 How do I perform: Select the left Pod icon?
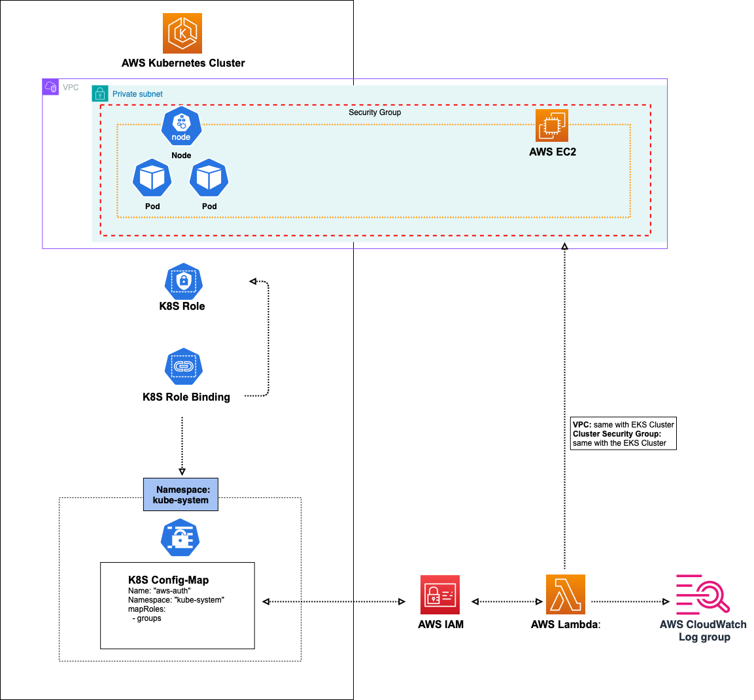tap(152, 177)
